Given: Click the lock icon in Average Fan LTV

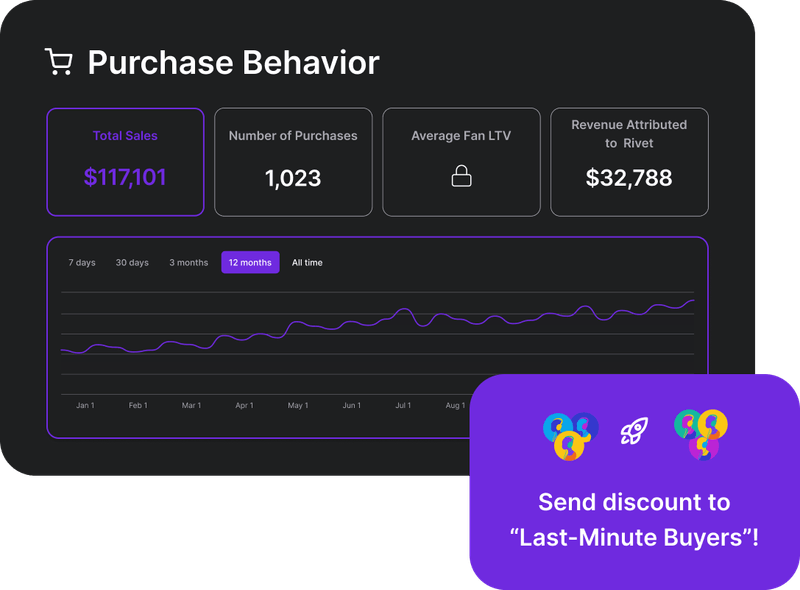Looking at the screenshot, I should pos(461,176).
